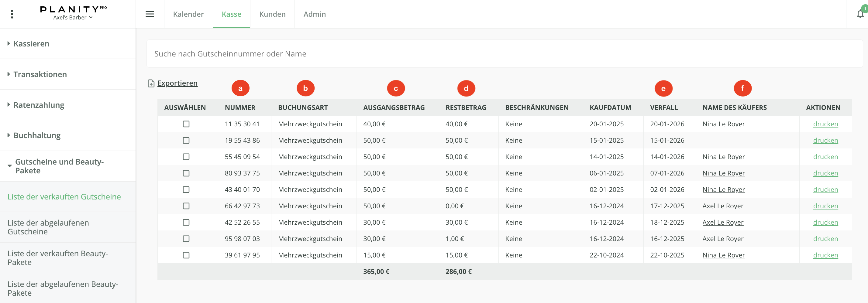The height and width of the screenshot is (303, 868).
Task: Open the three-dot vertical menu
Action: [x=12, y=14]
